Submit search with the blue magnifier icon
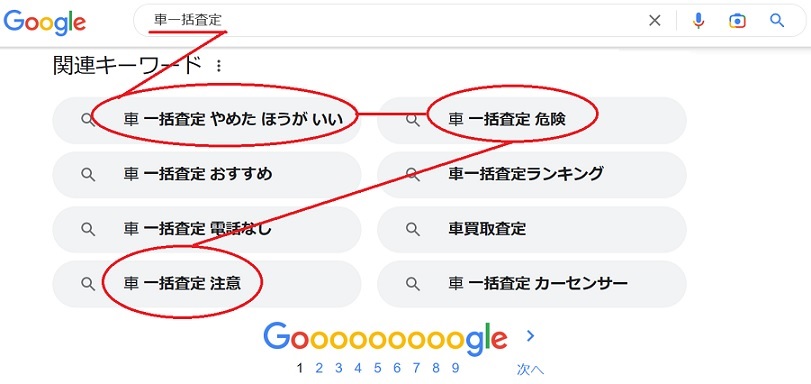This screenshot has height=384, width=811. point(777,21)
